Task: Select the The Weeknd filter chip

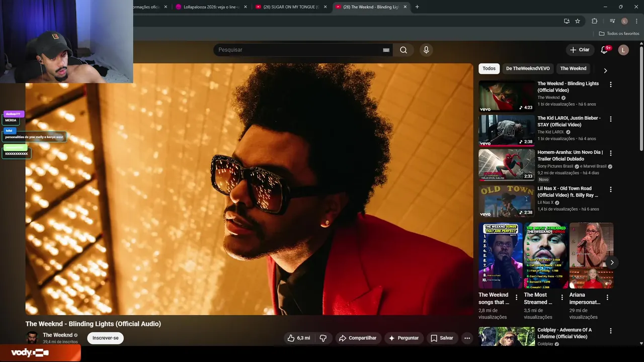Action: [573, 68]
